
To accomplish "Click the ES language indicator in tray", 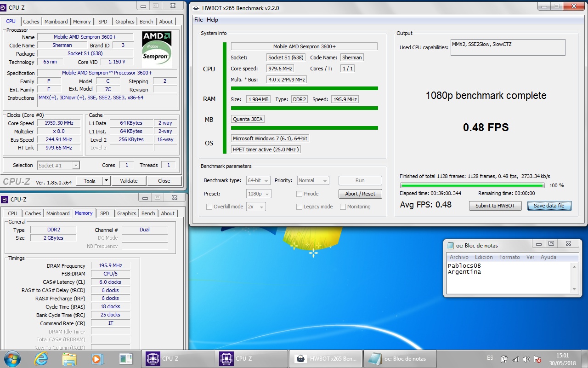I will click(x=490, y=358).
